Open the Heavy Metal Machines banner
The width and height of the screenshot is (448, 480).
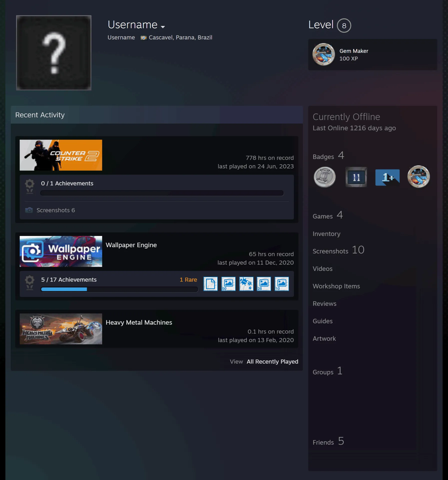[61, 329]
